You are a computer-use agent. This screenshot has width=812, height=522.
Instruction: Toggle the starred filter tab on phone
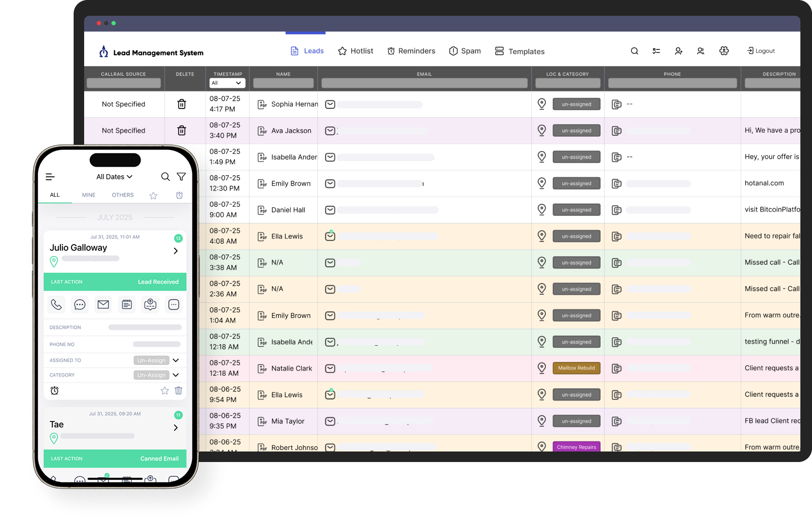pos(153,195)
